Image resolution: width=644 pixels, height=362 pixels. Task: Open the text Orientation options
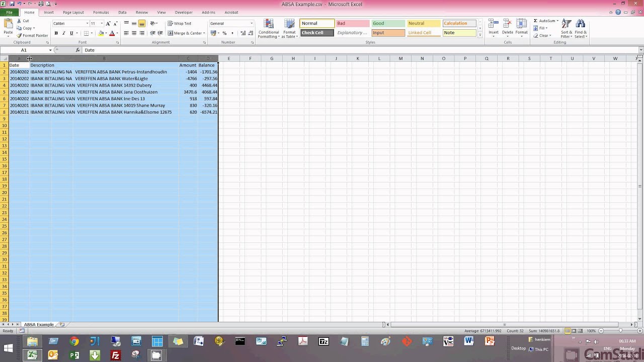click(x=154, y=24)
